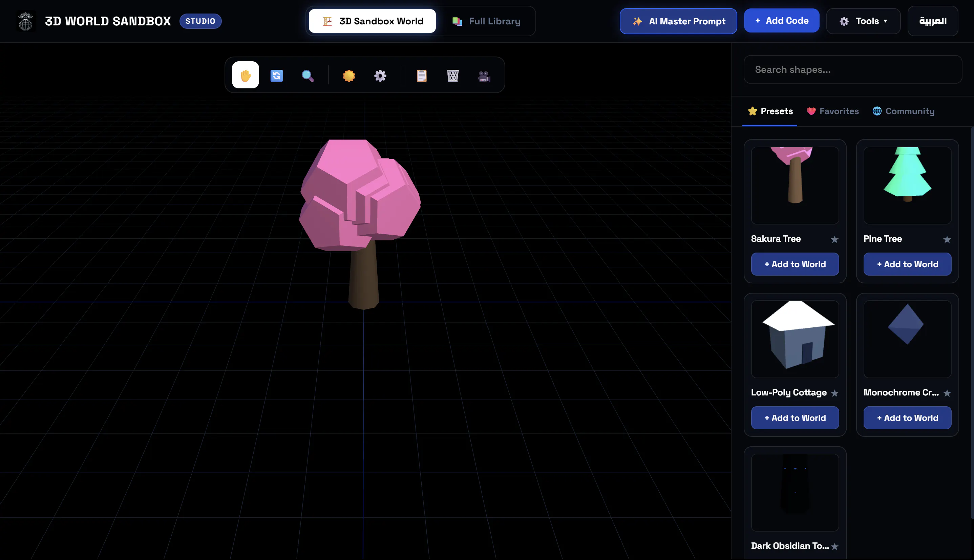The width and height of the screenshot is (974, 560).
Task: Favorite the Sakura Tree star
Action: [834, 239]
